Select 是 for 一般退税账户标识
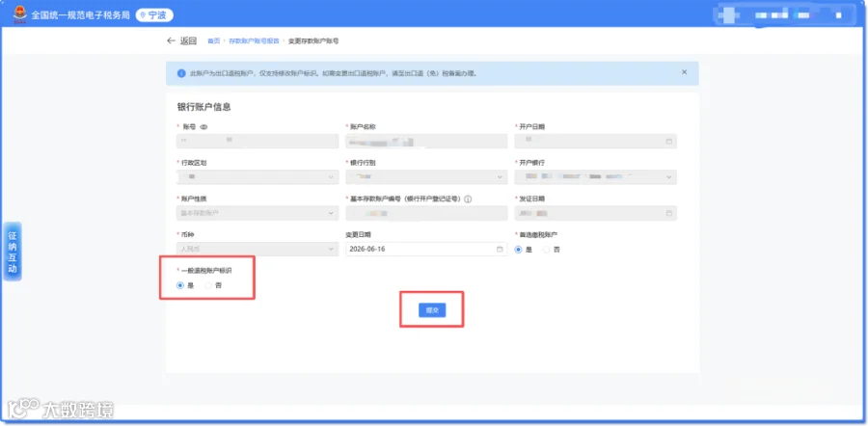Viewport: 868px width, 426px height. click(x=180, y=285)
